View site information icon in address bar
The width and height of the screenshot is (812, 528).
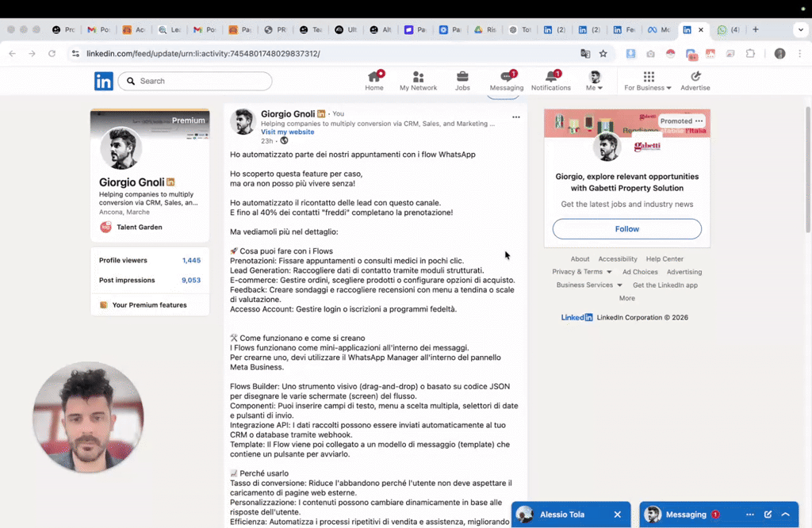(x=75, y=53)
